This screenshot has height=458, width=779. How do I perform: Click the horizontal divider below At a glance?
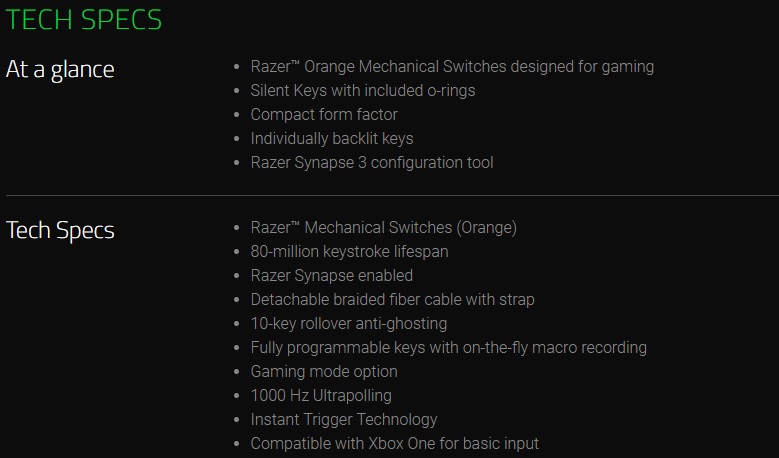(390, 195)
